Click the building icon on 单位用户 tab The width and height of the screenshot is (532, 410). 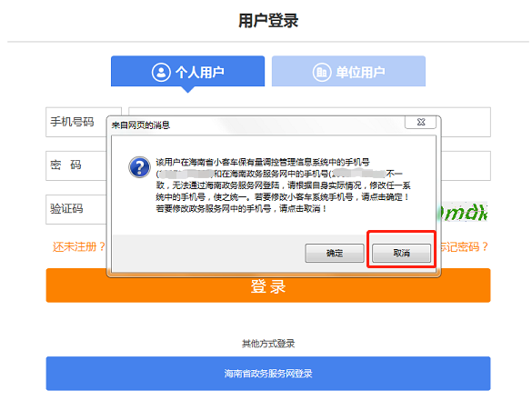pos(322,72)
